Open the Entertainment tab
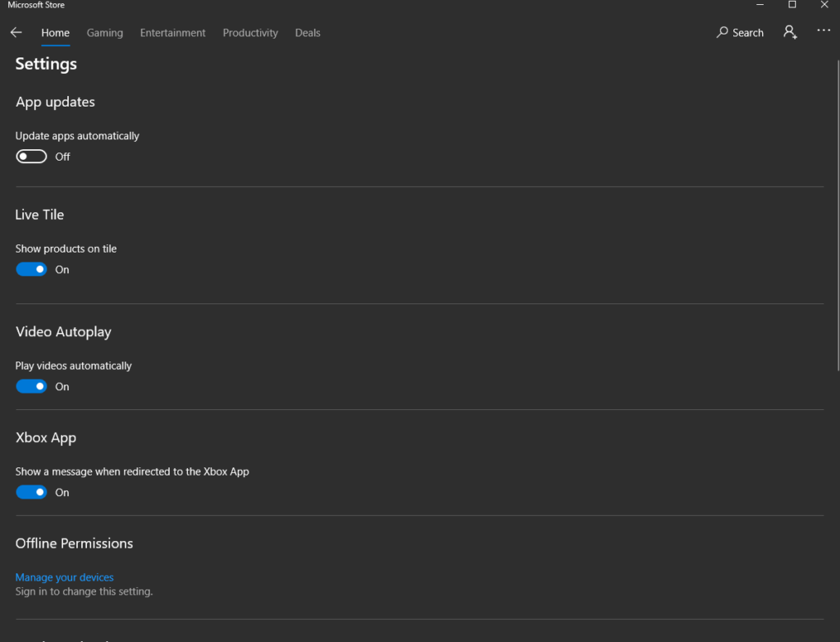 pyautogui.click(x=172, y=33)
